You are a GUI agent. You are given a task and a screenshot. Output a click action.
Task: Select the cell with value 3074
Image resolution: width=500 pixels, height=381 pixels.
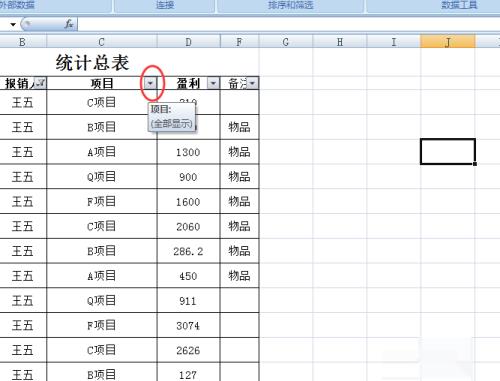click(x=188, y=325)
